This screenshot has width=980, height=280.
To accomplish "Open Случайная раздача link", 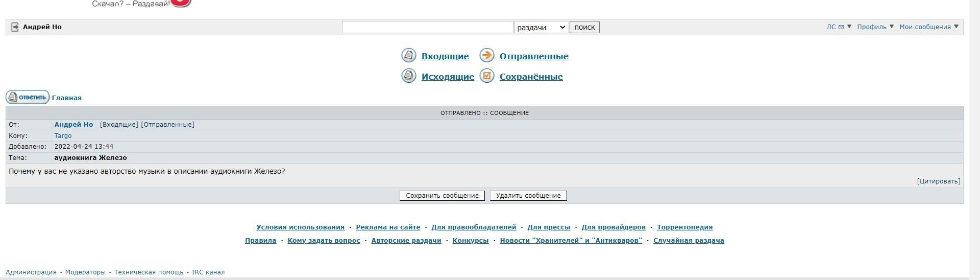I will point(689,241).
